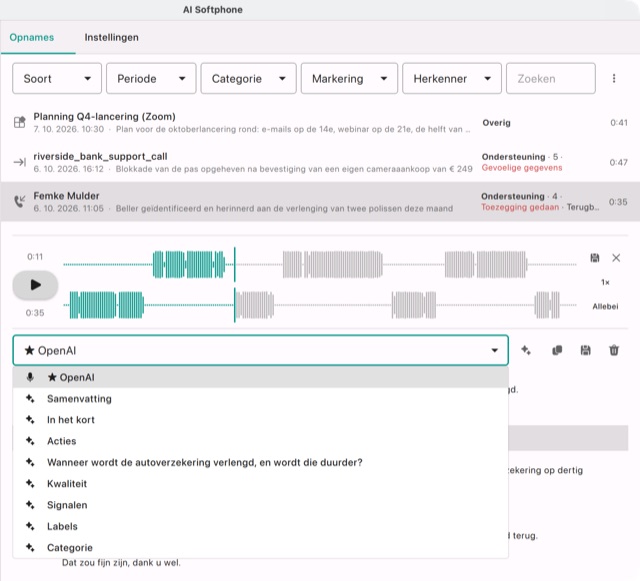The height and width of the screenshot is (581, 640).
Task: Click the sparkle icon beside Kwaliteit
Action: pyautogui.click(x=30, y=483)
